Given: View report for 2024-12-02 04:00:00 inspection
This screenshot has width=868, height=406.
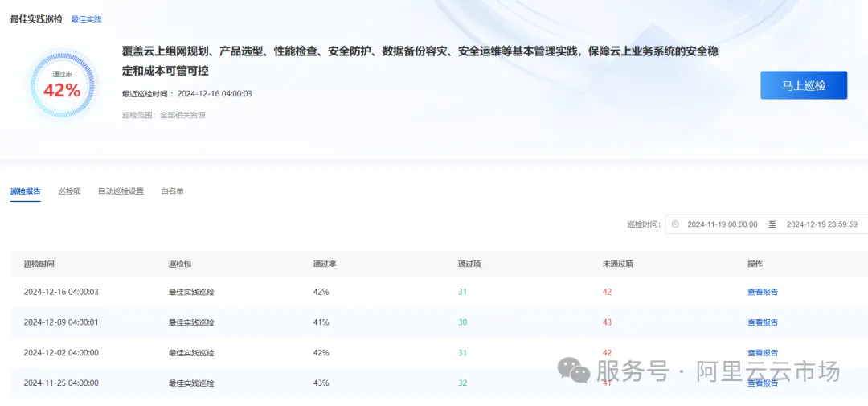Looking at the screenshot, I should [763, 353].
